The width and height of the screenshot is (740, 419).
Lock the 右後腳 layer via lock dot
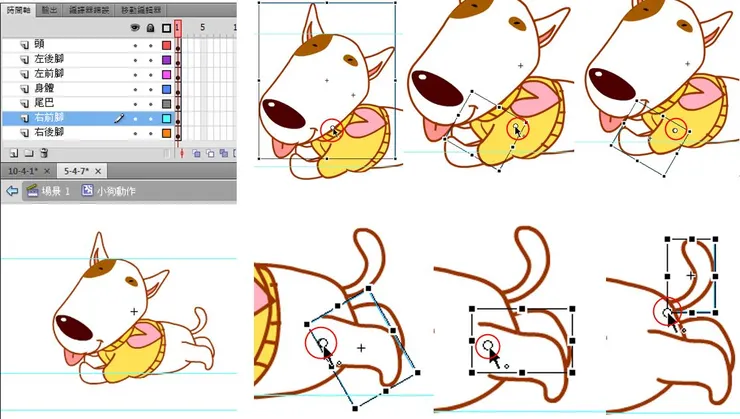click(151, 134)
